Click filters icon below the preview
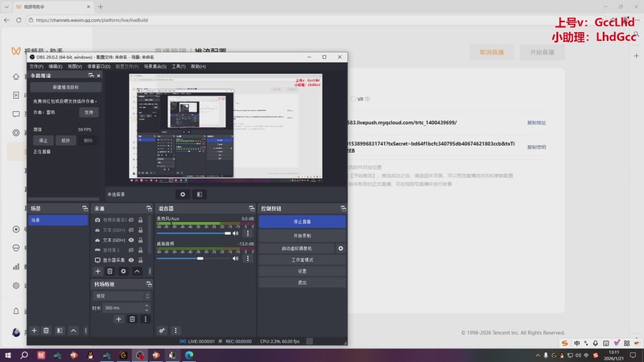Screen dimensions: 644x362 click(x=199, y=195)
